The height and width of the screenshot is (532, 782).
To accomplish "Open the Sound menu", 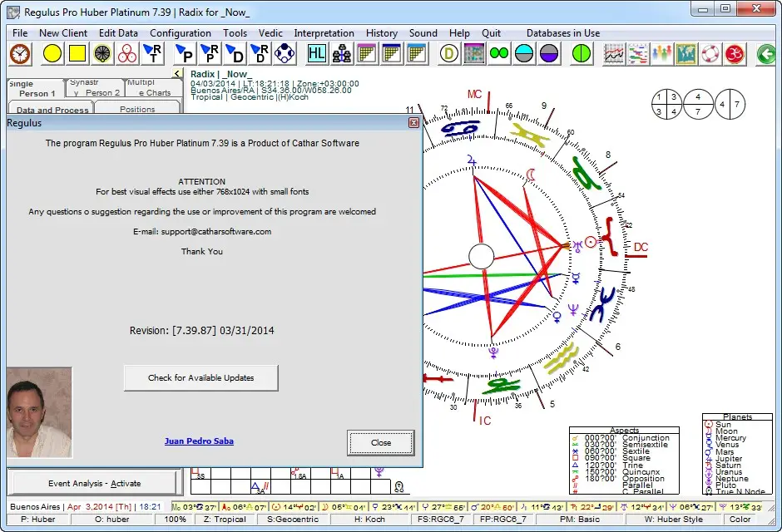I will pyautogui.click(x=423, y=33).
